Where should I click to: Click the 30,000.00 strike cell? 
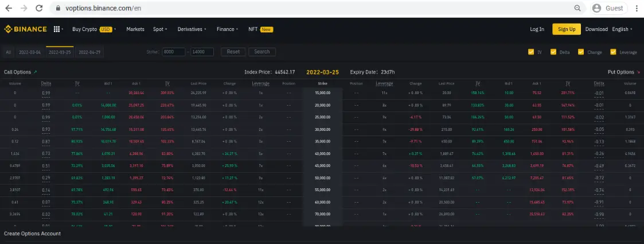322,129
